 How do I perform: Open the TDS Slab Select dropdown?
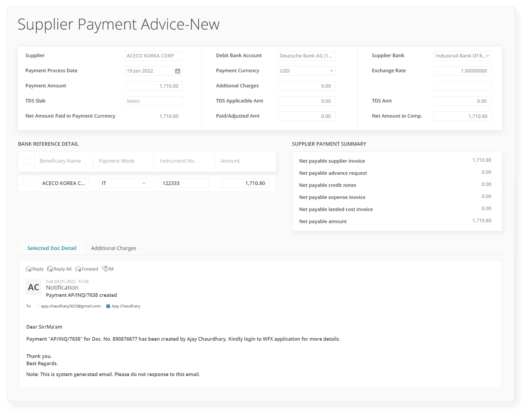[153, 101]
